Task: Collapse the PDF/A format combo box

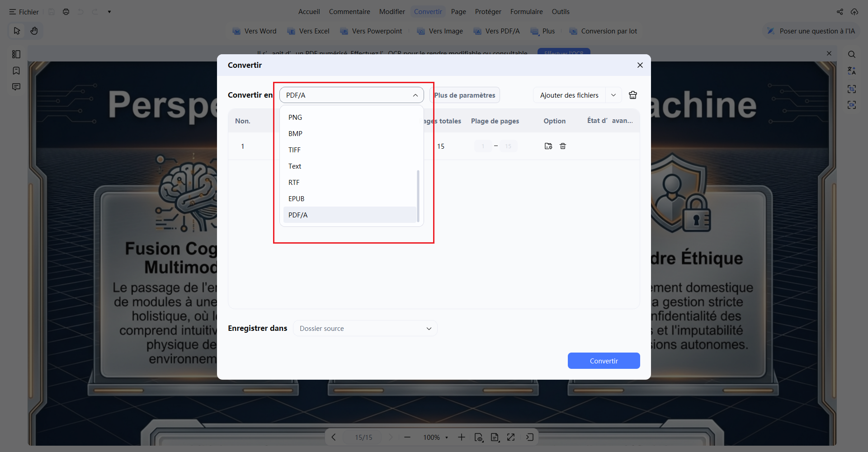Action: (352, 95)
